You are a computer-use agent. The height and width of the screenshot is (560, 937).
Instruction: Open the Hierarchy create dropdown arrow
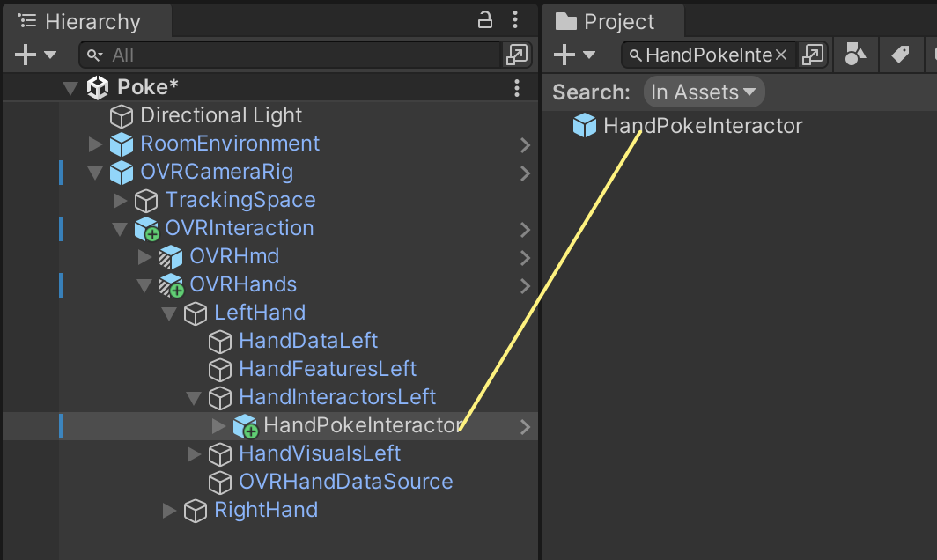pyautogui.click(x=50, y=55)
